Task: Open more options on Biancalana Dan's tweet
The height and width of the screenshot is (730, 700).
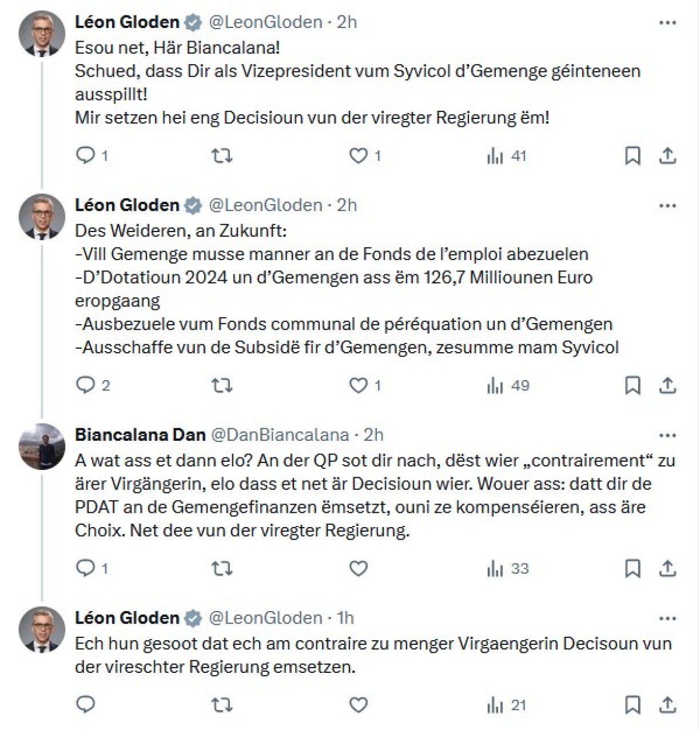Action: pos(667,436)
